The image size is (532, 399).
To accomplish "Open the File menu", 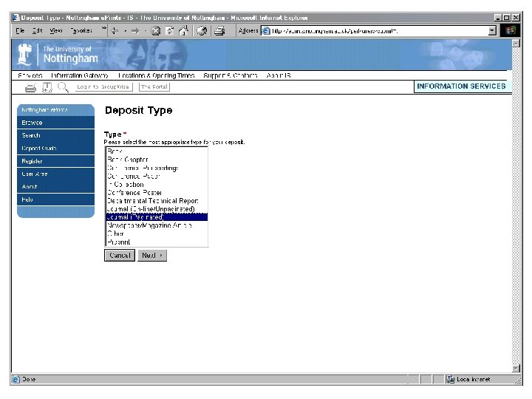I will (20, 31).
